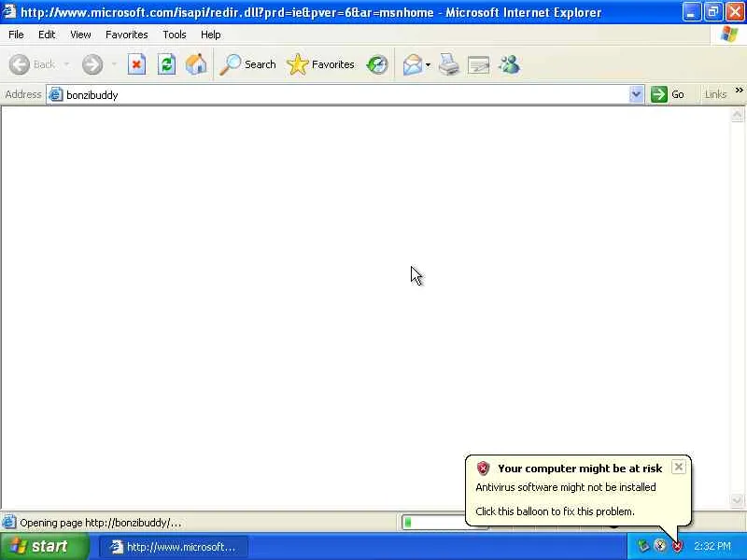Click the Windows flag throbber logo
Viewport: 747px width, 560px height.
click(x=729, y=35)
